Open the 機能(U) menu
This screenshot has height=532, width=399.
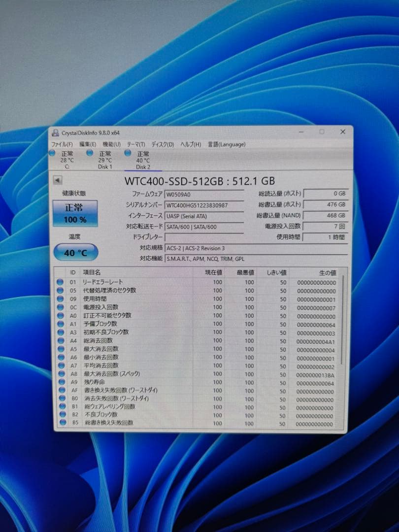coord(112,144)
